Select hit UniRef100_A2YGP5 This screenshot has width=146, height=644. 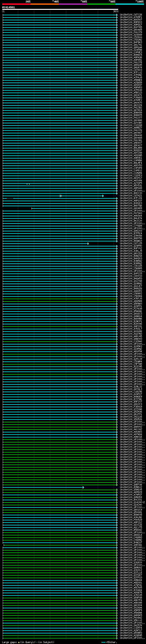tap(131, 183)
